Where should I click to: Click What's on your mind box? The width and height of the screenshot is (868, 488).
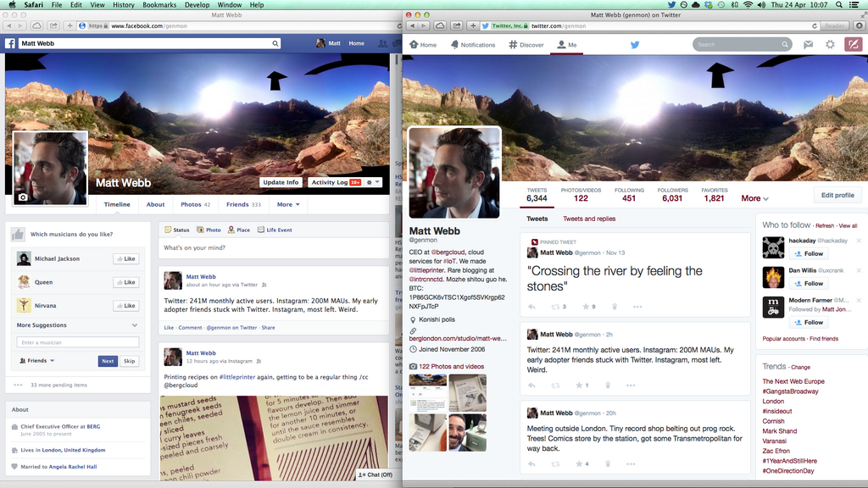(275, 248)
